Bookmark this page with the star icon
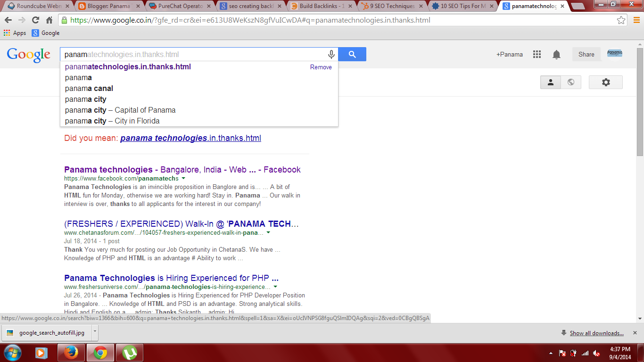 [x=621, y=20]
